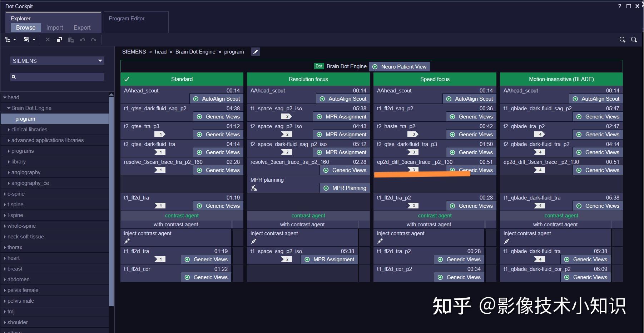Click the syringe icon under inject contrast agent
This screenshot has width=644, height=333.
click(x=127, y=241)
